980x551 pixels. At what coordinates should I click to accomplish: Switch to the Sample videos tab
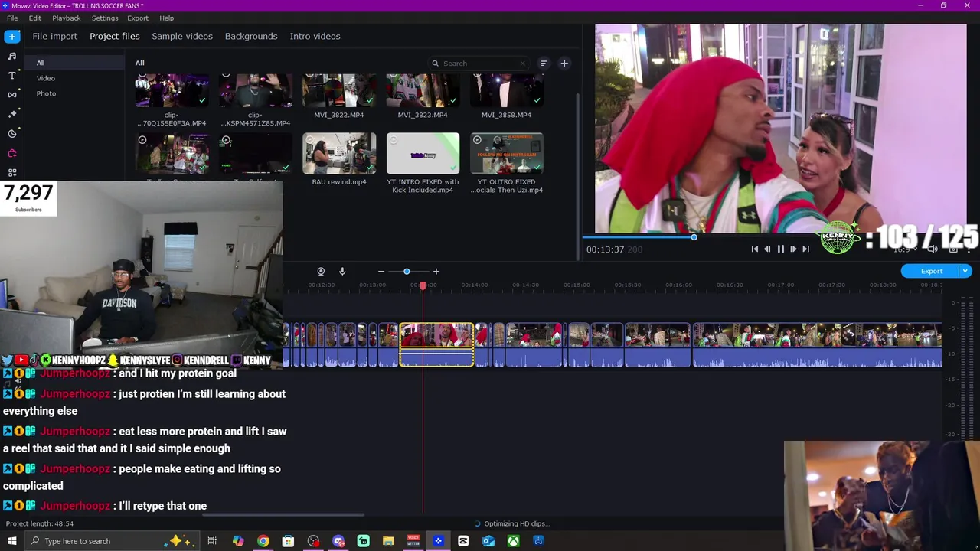coord(182,36)
